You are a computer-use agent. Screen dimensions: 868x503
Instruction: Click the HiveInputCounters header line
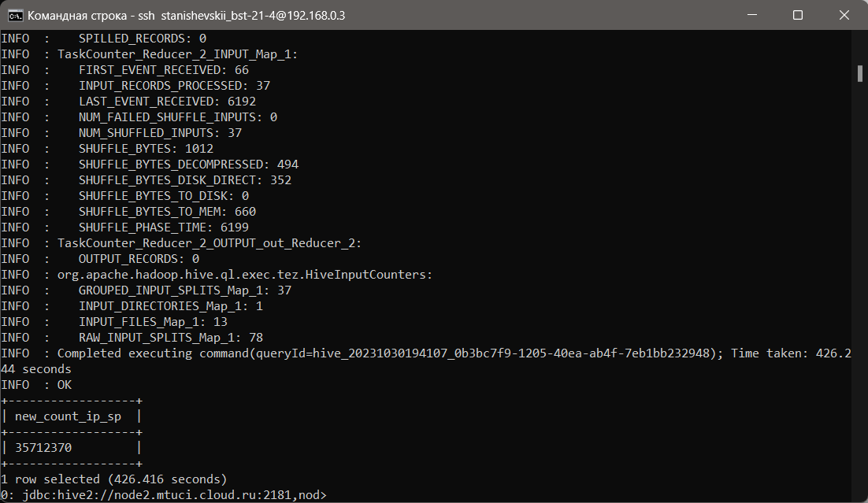click(244, 274)
